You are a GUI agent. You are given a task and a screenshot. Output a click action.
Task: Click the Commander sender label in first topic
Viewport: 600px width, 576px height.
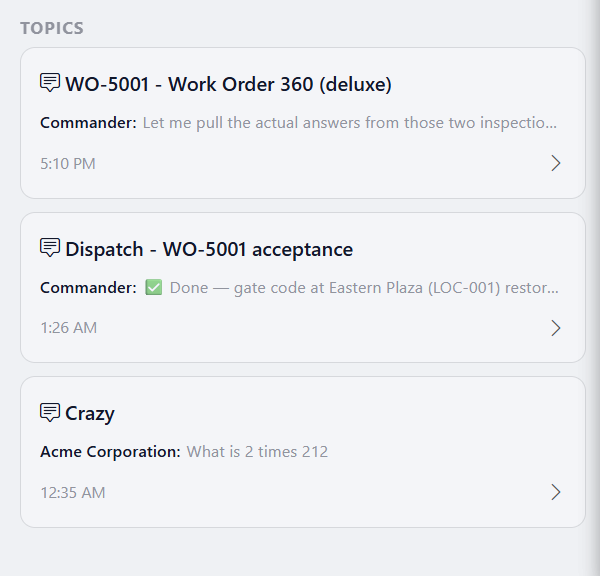point(88,123)
